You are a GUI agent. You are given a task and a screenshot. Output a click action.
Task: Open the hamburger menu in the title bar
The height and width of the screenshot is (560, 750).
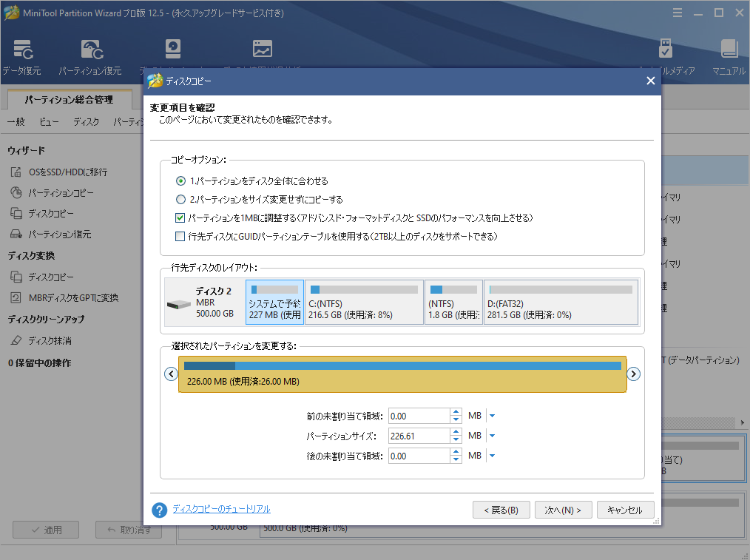point(678,13)
